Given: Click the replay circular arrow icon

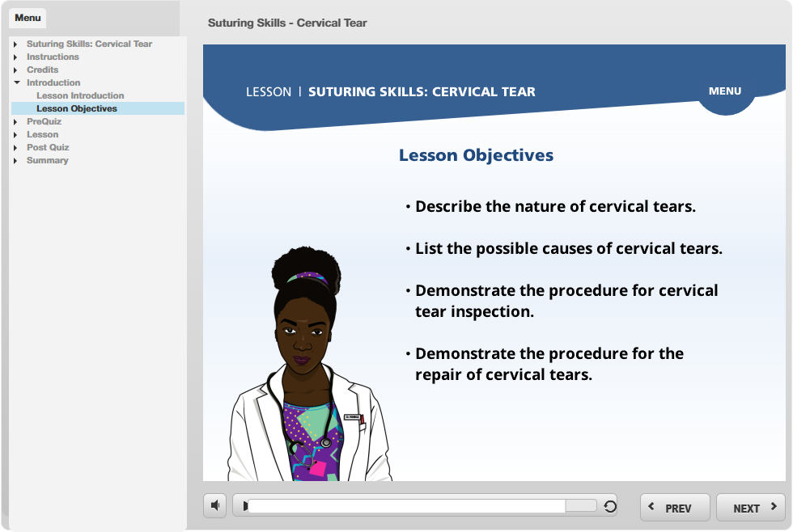Looking at the screenshot, I should 610,507.
